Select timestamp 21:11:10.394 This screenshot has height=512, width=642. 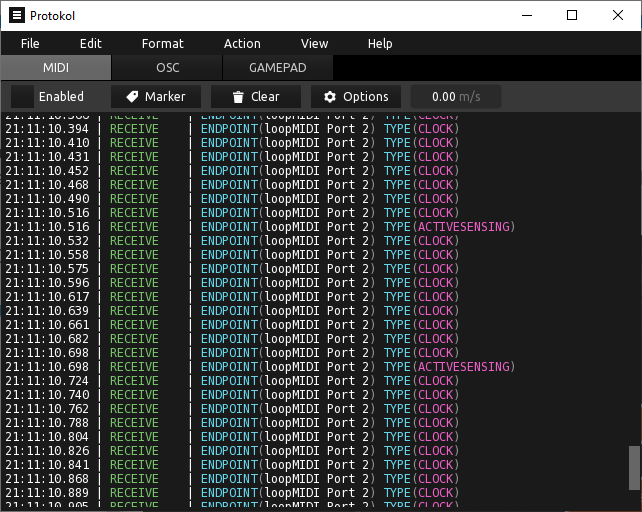pos(47,129)
